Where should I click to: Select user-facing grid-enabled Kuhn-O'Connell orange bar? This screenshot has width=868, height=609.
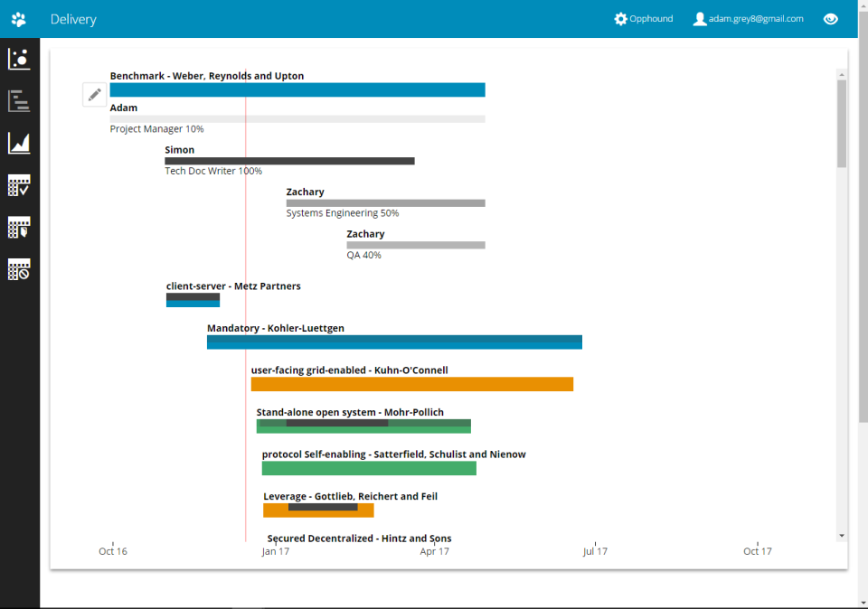pyautogui.click(x=412, y=384)
